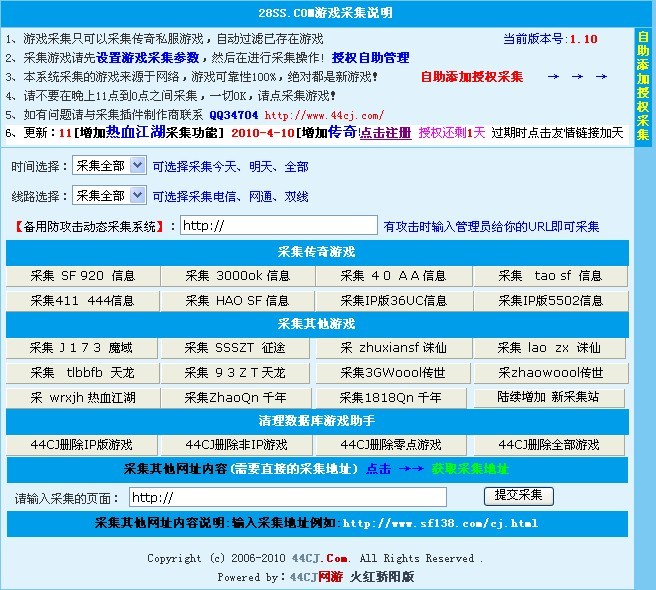Open the 点击注册 link

[x=385, y=133]
